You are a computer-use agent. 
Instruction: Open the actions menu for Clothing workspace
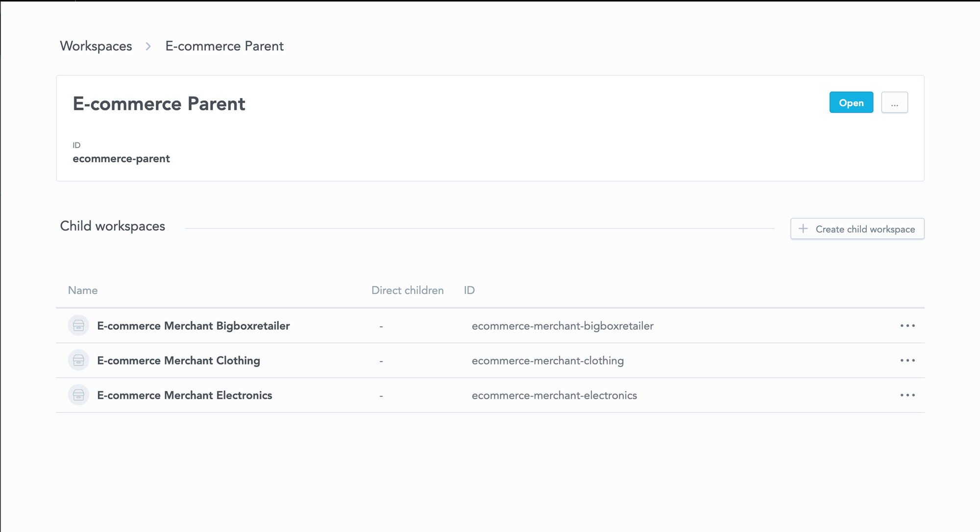point(908,360)
